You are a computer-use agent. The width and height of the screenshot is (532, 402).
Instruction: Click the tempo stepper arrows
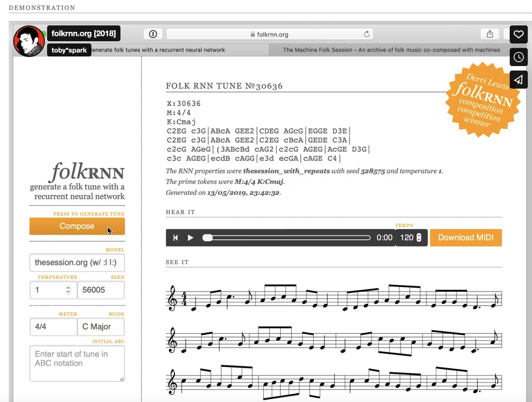pyautogui.click(x=419, y=237)
